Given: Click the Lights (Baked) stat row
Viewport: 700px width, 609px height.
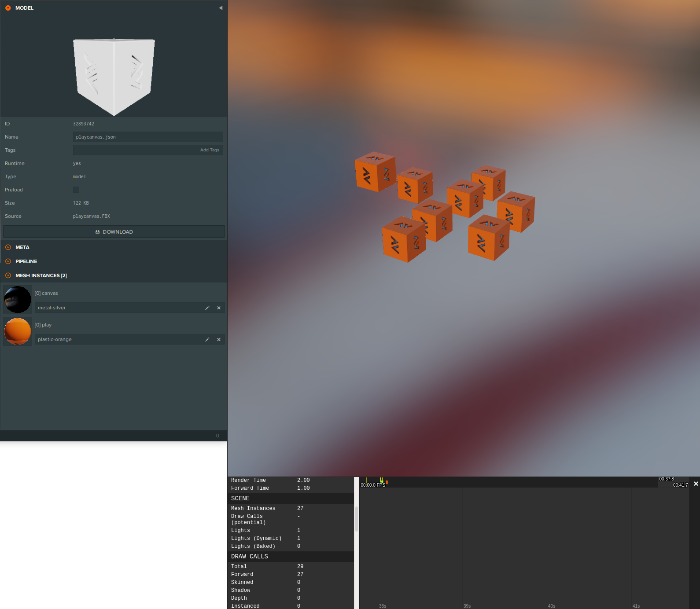Looking at the screenshot, I should click(x=291, y=546).
